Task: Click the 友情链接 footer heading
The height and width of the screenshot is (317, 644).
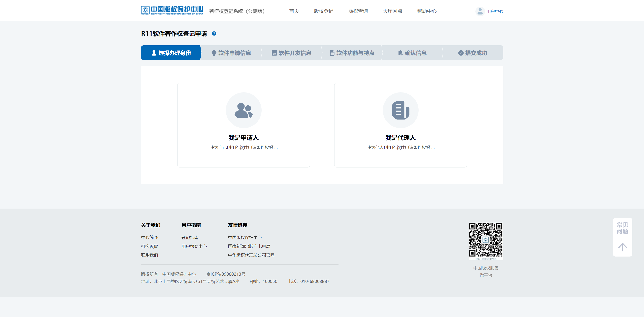Action: click(x=237, y=225)
